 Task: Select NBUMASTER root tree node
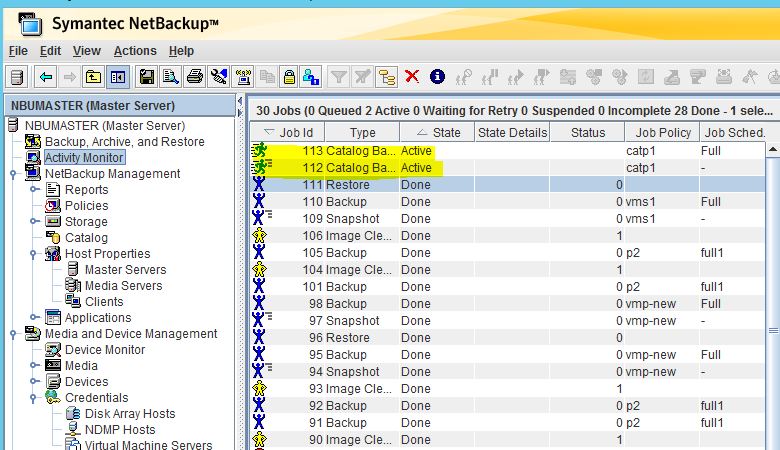tap(105, 126)
